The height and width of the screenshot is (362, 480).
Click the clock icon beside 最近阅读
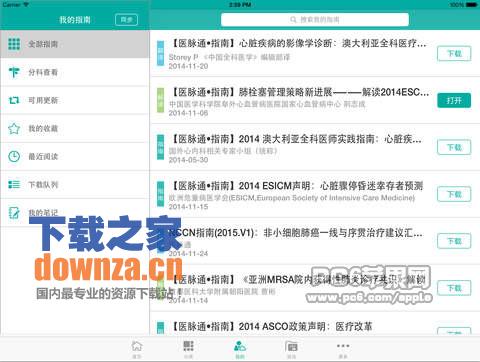point(14,156)
